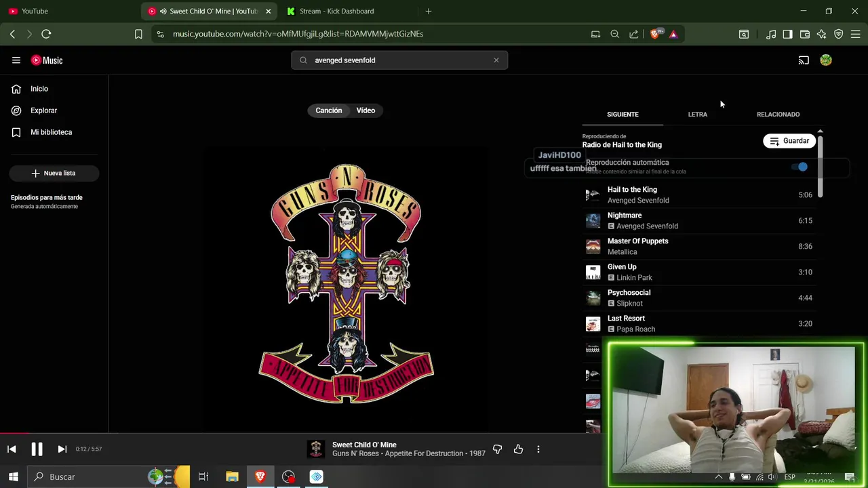Switch to the YouTube browser tab

68,11
